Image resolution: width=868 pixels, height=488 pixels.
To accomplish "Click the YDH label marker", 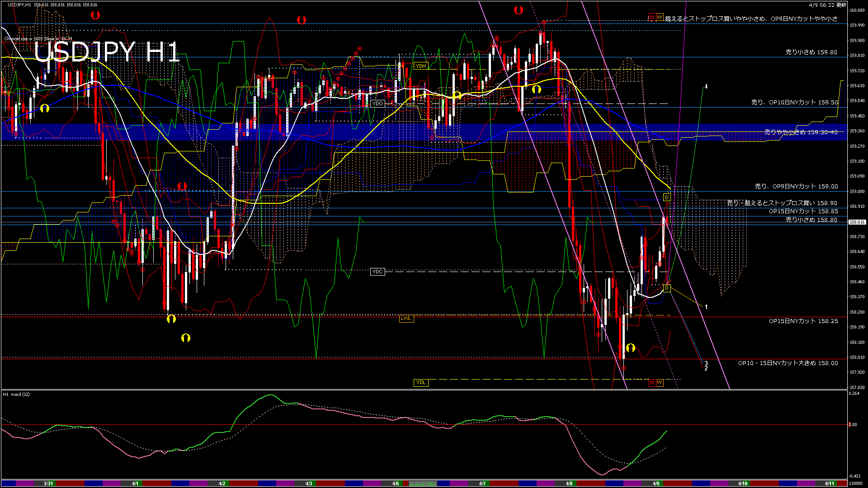I will pyautogui.click(x=420, y=66).
